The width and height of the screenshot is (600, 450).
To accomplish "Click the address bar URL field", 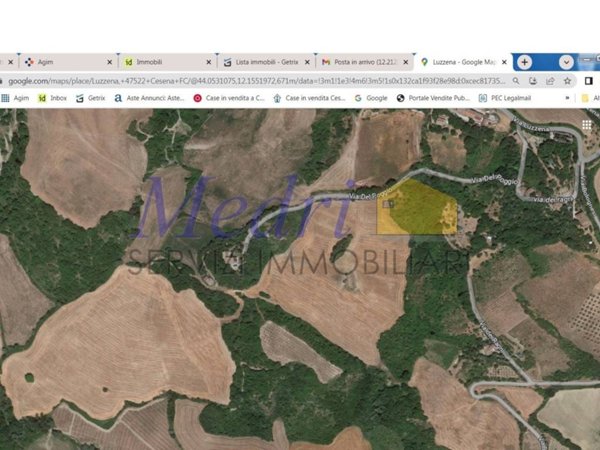I will click(256, 81).
